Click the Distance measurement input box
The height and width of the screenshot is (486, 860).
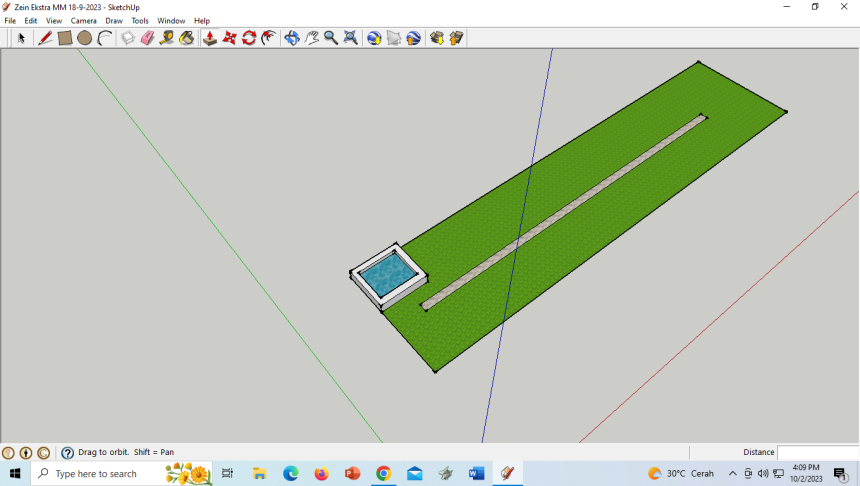pyautogui.click(x=817, y=452)
